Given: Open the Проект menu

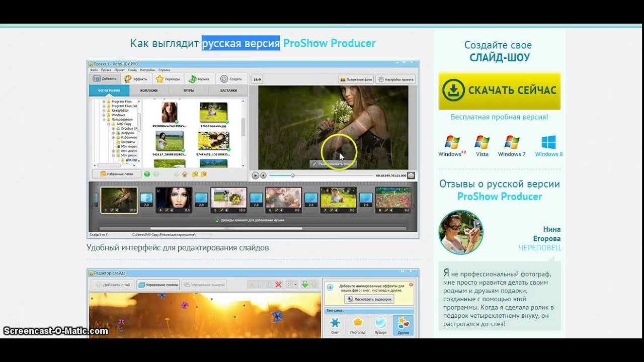Looking at the screenshot, I should tap(120, 70).
